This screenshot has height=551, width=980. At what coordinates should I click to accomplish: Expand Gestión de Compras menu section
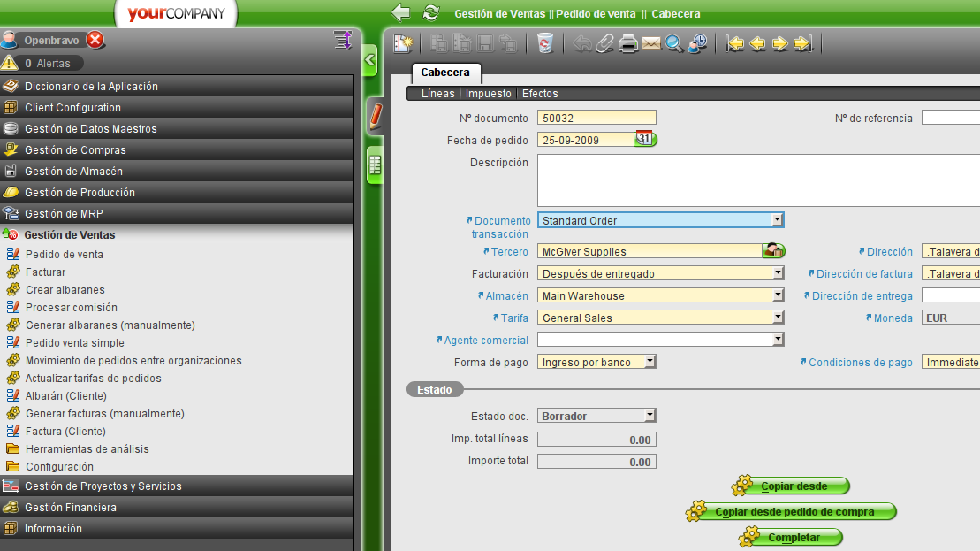coord(177,150)
